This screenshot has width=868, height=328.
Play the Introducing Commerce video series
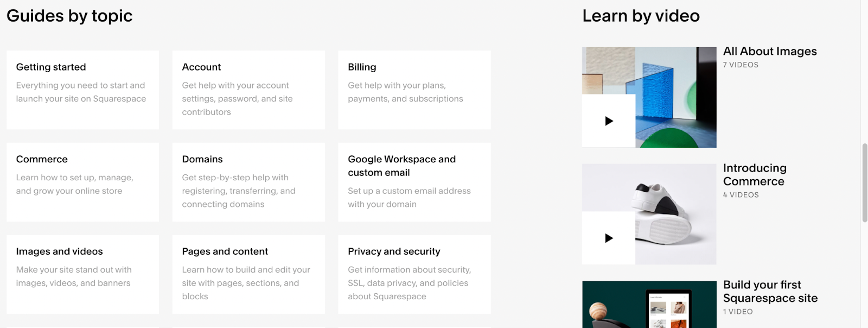tap(609, 238)
